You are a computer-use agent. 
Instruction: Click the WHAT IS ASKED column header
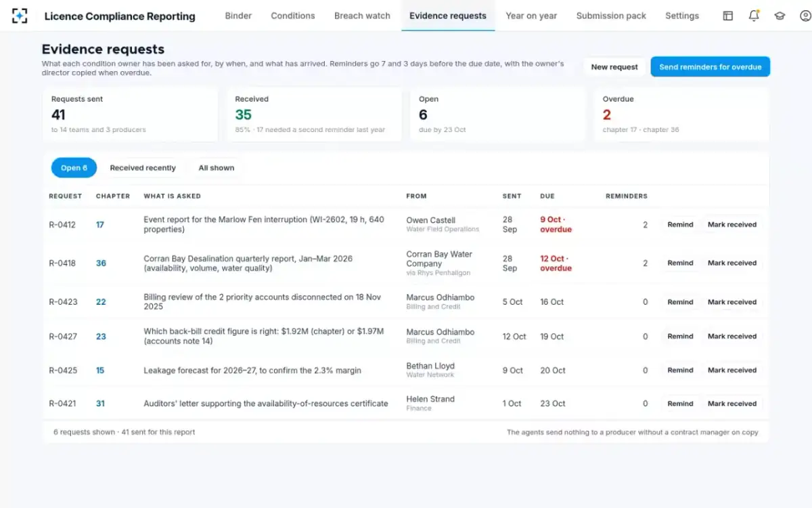[173, 196]
